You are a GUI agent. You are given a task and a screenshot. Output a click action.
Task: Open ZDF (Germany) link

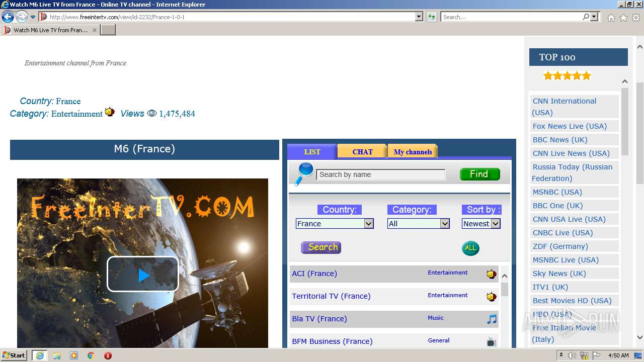[560, 246]
